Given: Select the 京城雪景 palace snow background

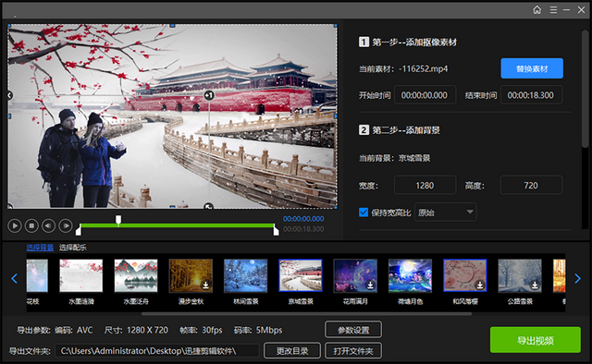Looking at the screenshot, I should [x=301, y=275].
